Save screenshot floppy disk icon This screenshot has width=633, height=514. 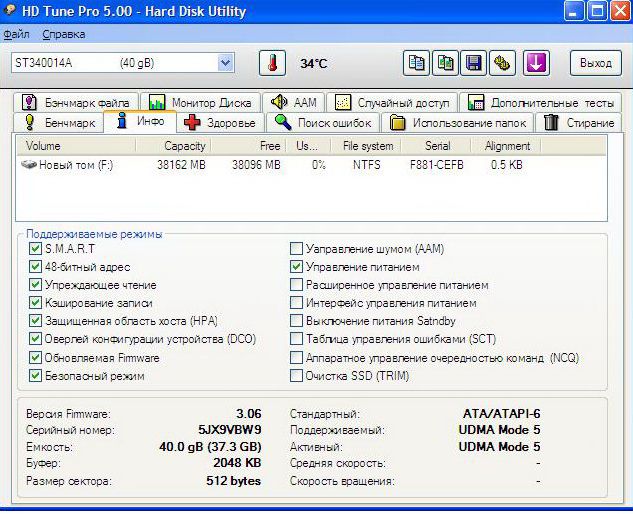474,63
